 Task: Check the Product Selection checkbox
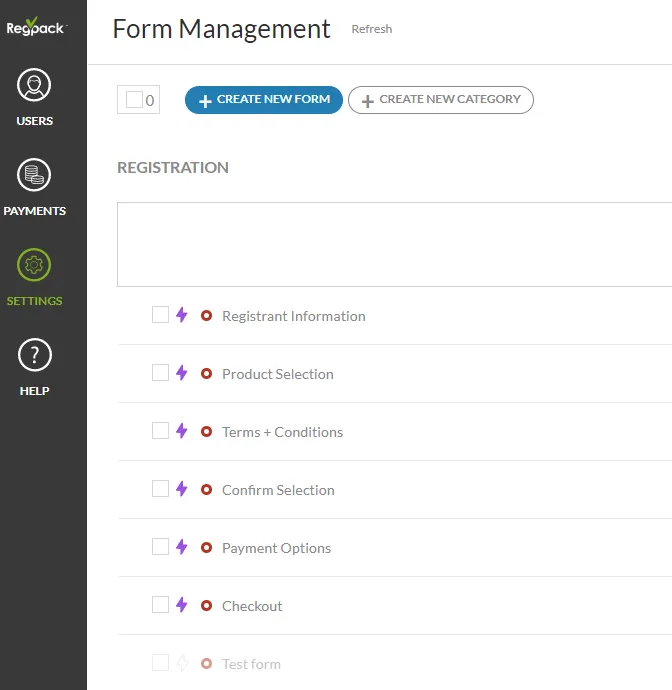click(160, 373)
